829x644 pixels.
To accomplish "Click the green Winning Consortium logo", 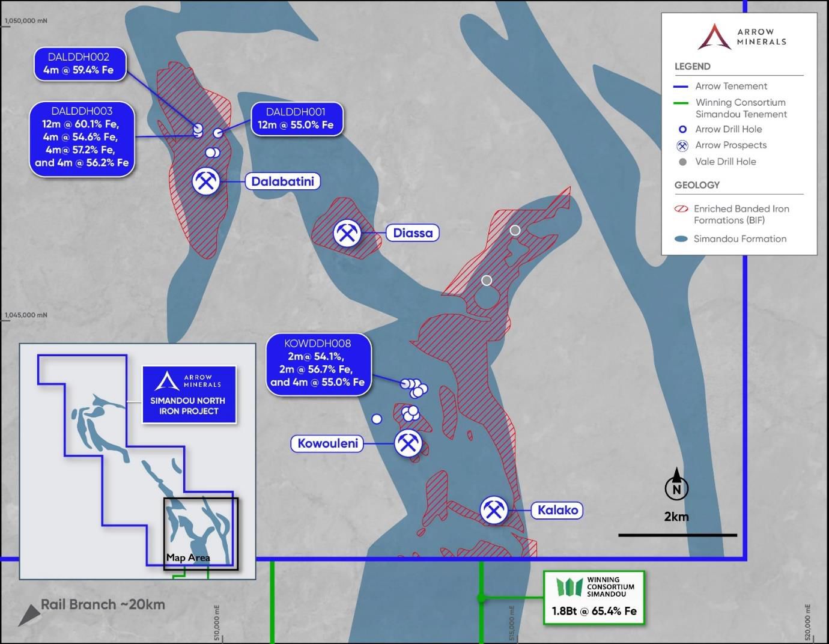I will tap(569, 587).
